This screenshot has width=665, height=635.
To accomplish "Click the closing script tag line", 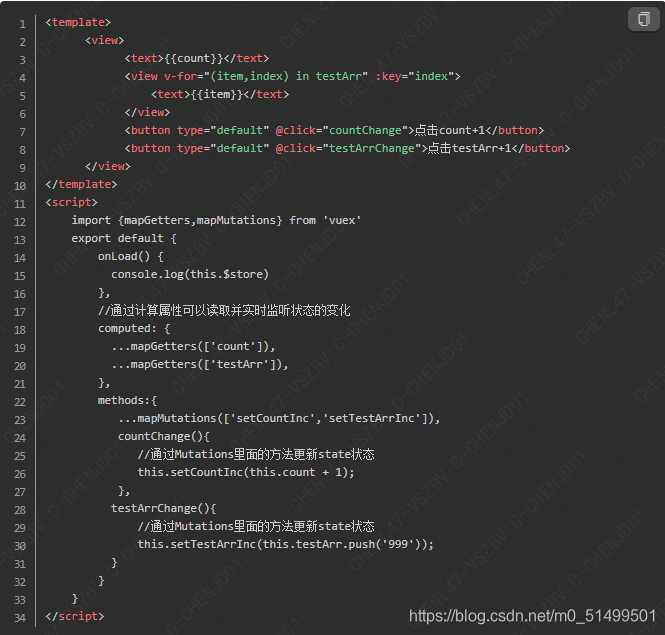I will point(75,617).
